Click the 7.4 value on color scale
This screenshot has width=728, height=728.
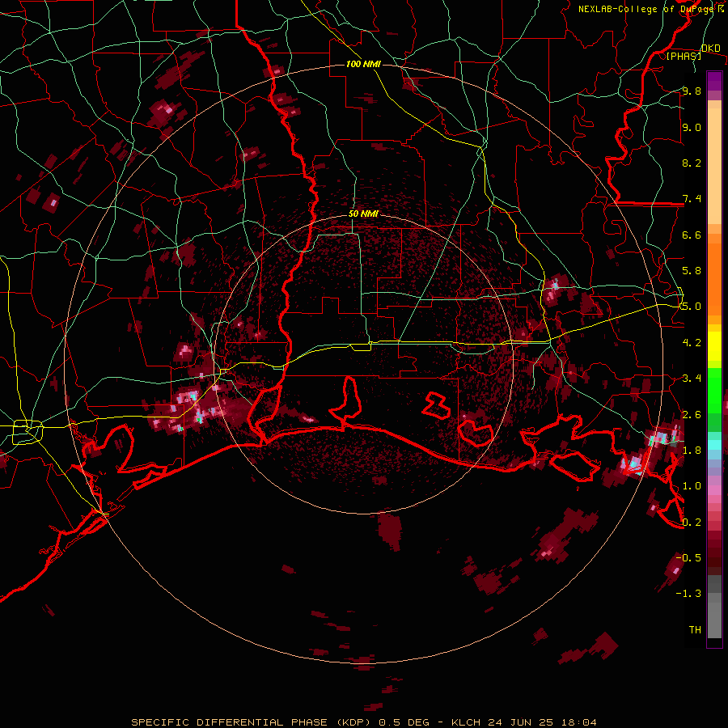[692, 199]
